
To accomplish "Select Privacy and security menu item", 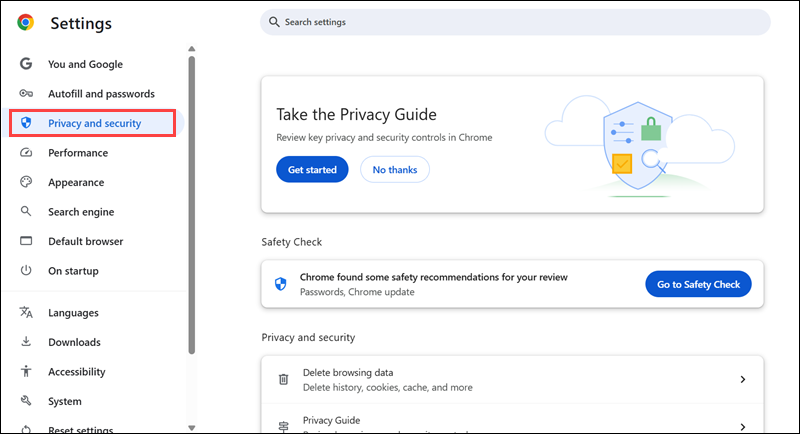I will 94,123.
